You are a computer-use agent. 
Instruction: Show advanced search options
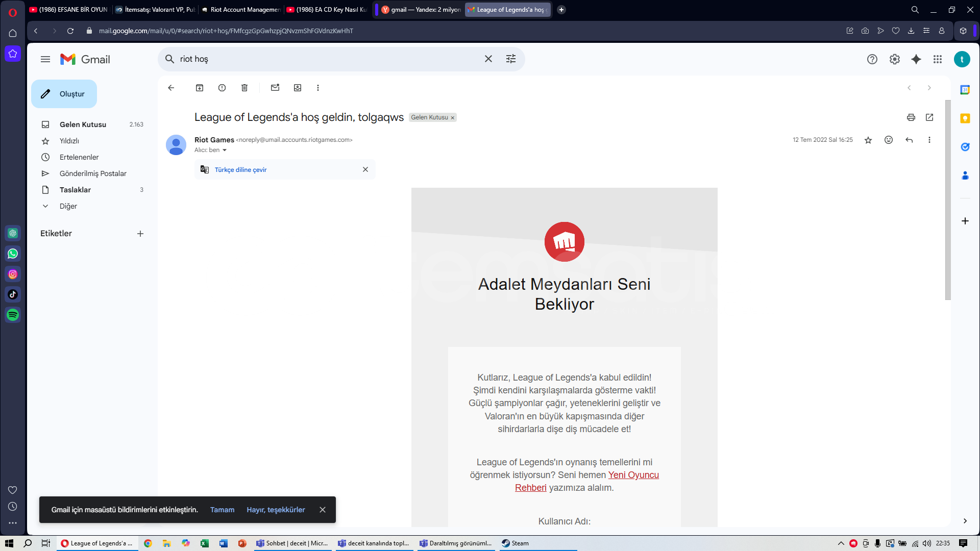tap(511, 59)
